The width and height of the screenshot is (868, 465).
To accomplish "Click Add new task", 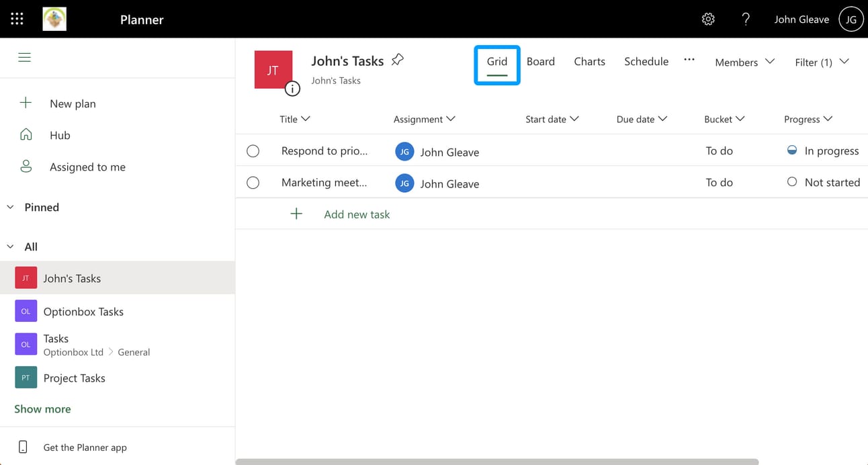I will coord(356,214).
